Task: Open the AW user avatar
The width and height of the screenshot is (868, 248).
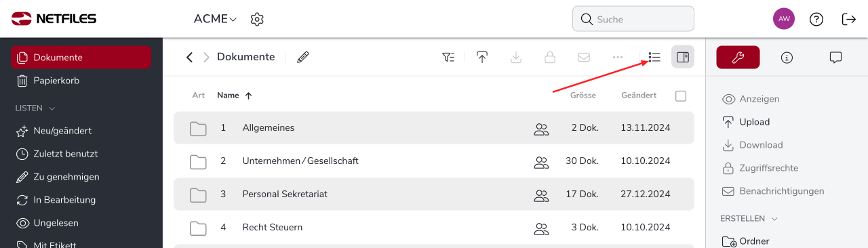Action: click(784, 19)
